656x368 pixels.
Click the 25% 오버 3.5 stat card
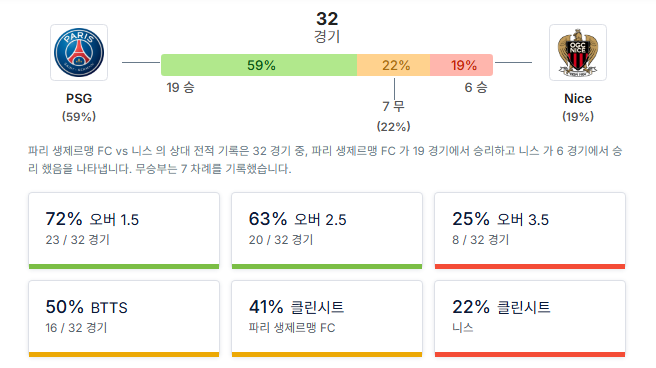click(530, 230)
